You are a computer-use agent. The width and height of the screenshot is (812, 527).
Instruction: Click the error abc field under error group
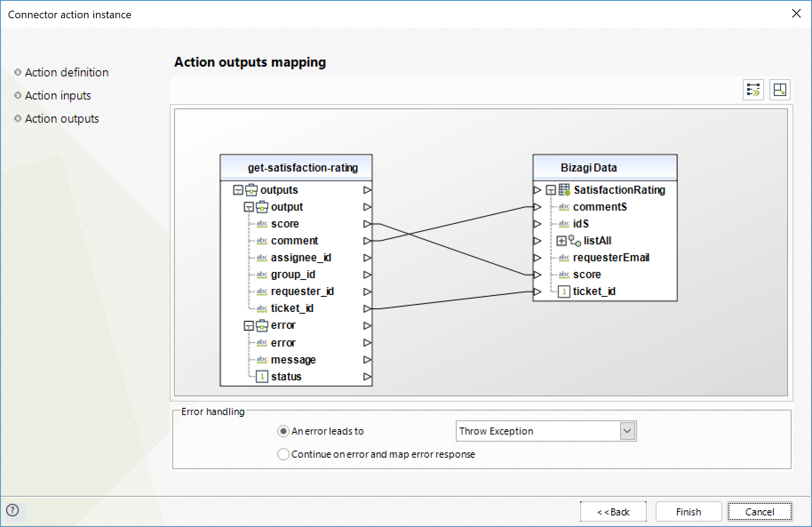[x=283, y=343]
